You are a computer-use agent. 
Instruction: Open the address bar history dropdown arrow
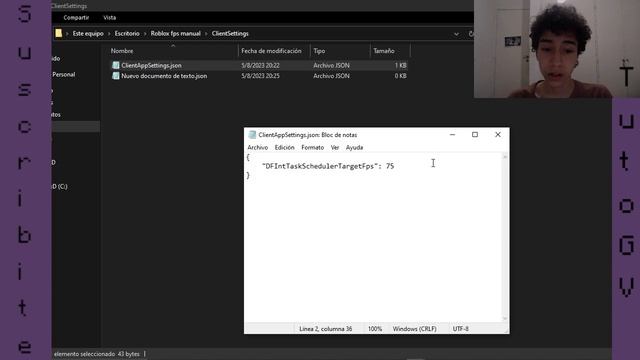pyautogui.click(x=456, y=34)
